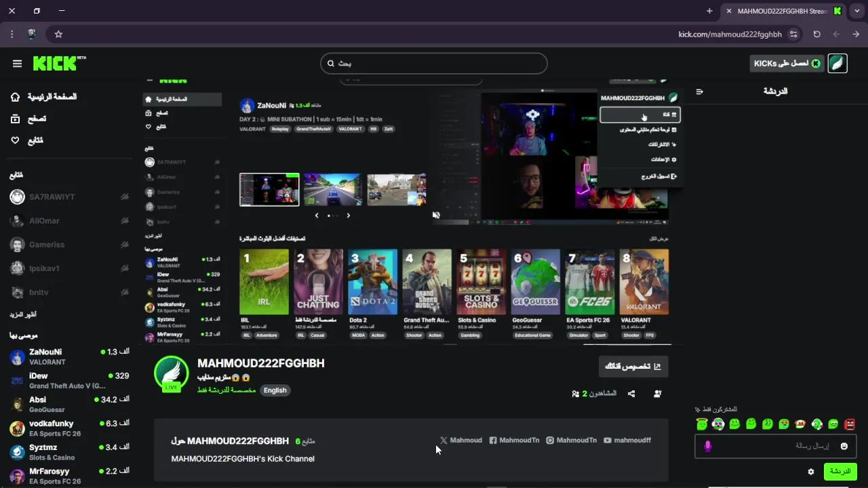Image resolution: width=868 pixels, height=488 pixels.
Task: Click the purple microphone icon in chat
Action: (x=708, y=446)
